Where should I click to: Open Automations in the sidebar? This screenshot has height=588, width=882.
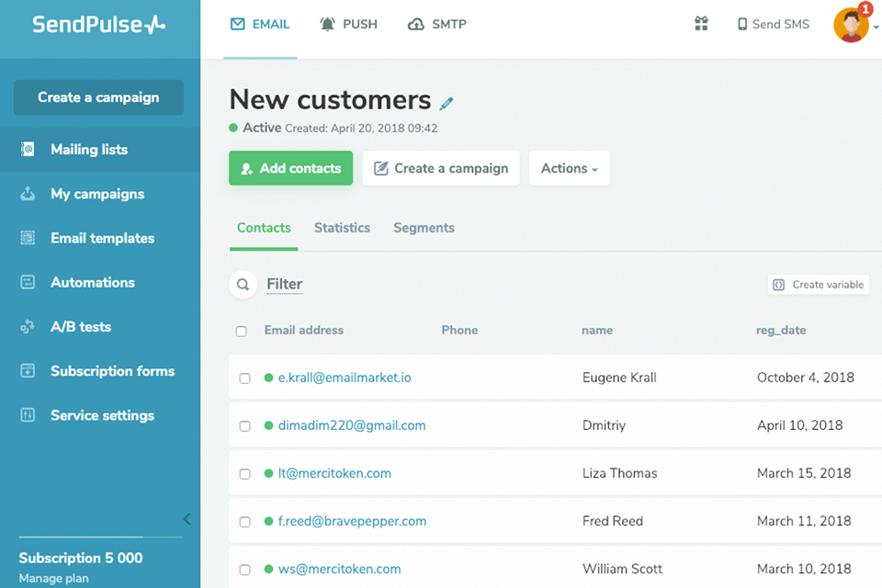click(x=100, y=282)
